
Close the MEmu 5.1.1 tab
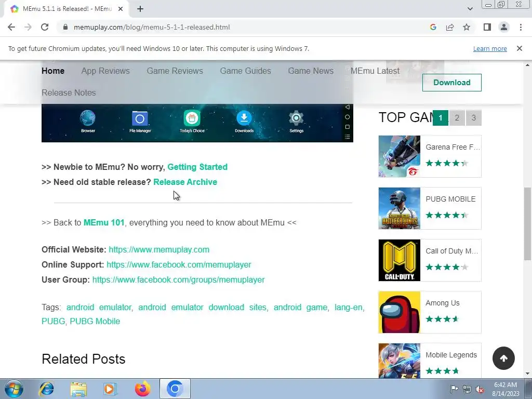click(120, 9)
